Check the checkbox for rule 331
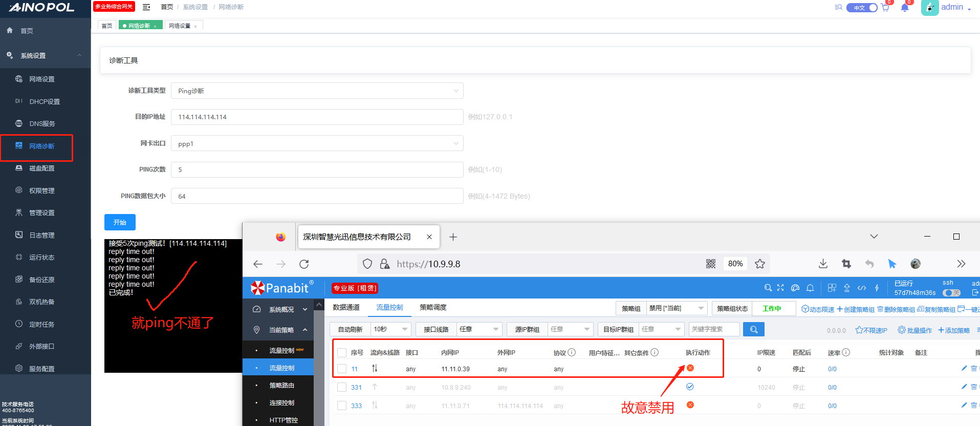The image size is (980, 426). pyautogui.click(x=342, y=387)
